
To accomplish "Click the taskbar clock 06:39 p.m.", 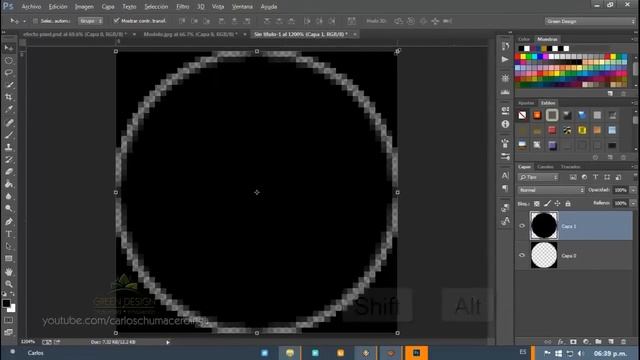I will pyautogui.click(x=610, y=353).
